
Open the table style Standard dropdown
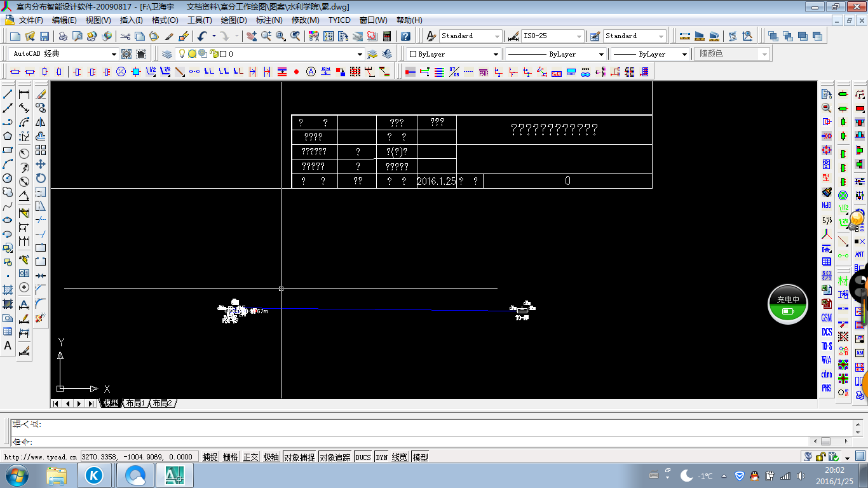(x=661, y=36)
